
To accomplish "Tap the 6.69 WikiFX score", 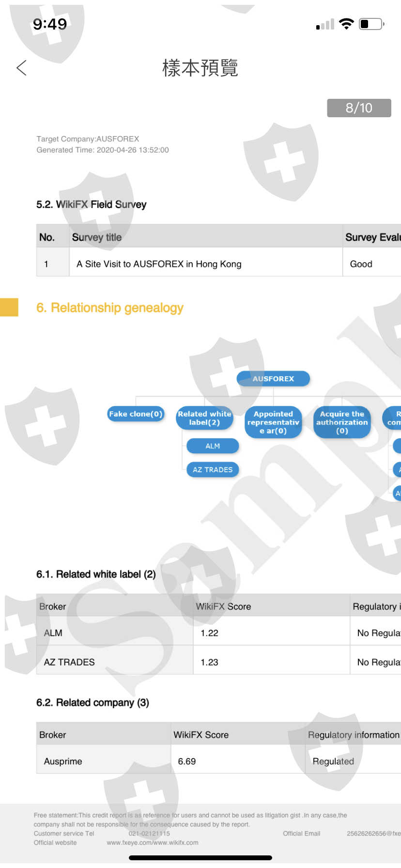I will click(x=187, y=761).
